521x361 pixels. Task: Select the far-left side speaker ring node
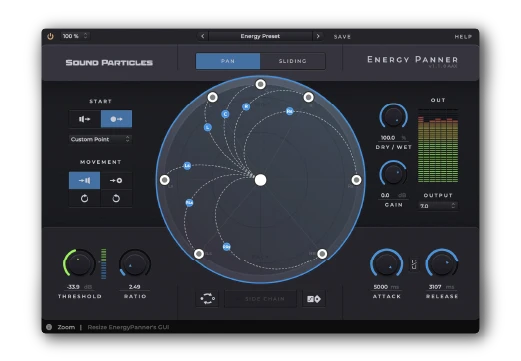pos(165,180)
